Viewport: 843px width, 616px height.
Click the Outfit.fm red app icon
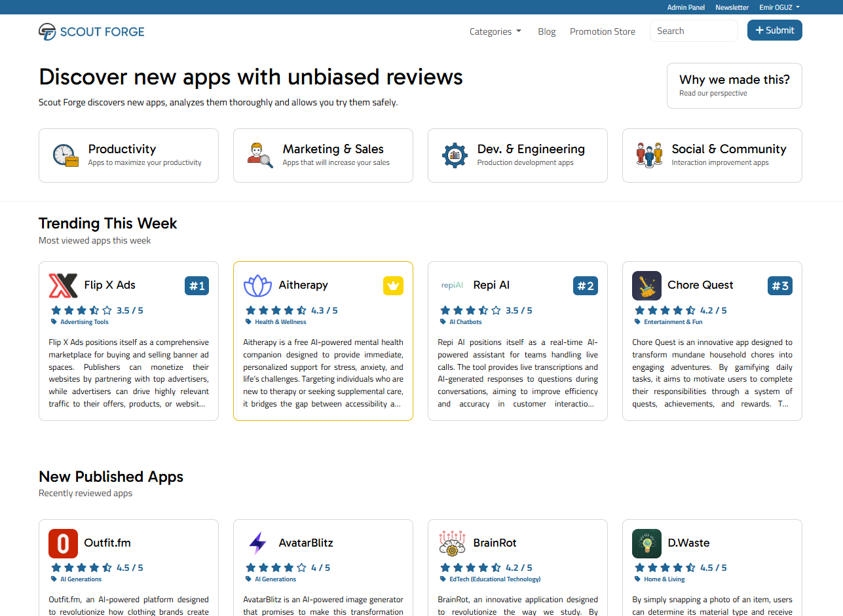(63, 543)
